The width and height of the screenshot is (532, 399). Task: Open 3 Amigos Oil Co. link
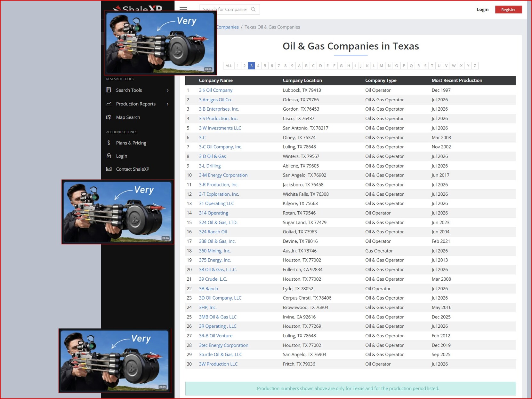click(215, 100)
